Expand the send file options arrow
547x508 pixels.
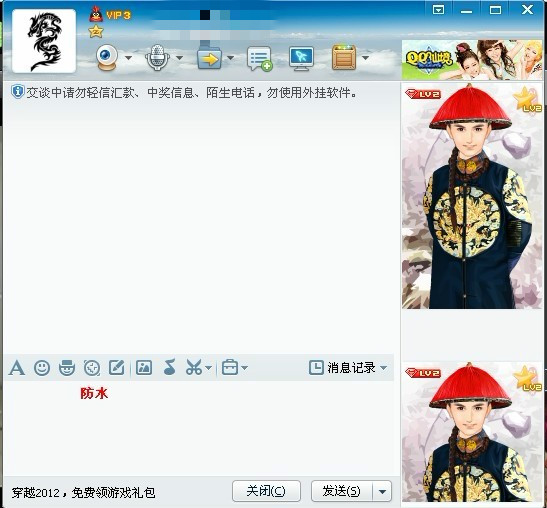pyautogui.click(x=231, y=58)
